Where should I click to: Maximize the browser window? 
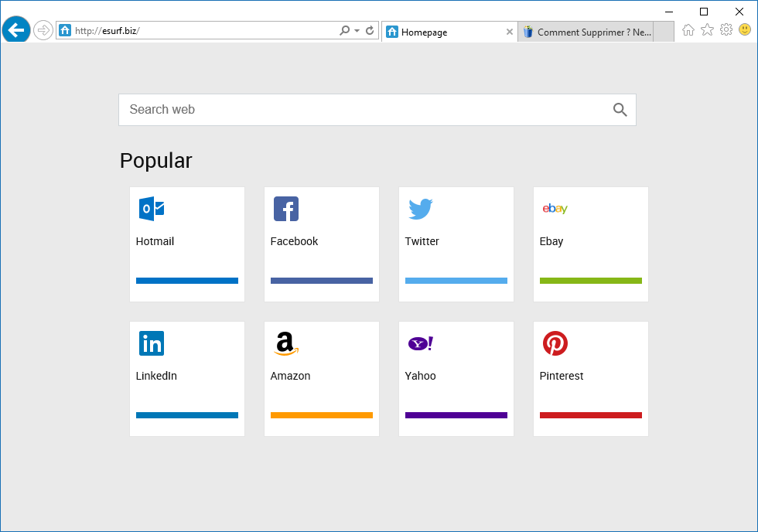point(704,12)
